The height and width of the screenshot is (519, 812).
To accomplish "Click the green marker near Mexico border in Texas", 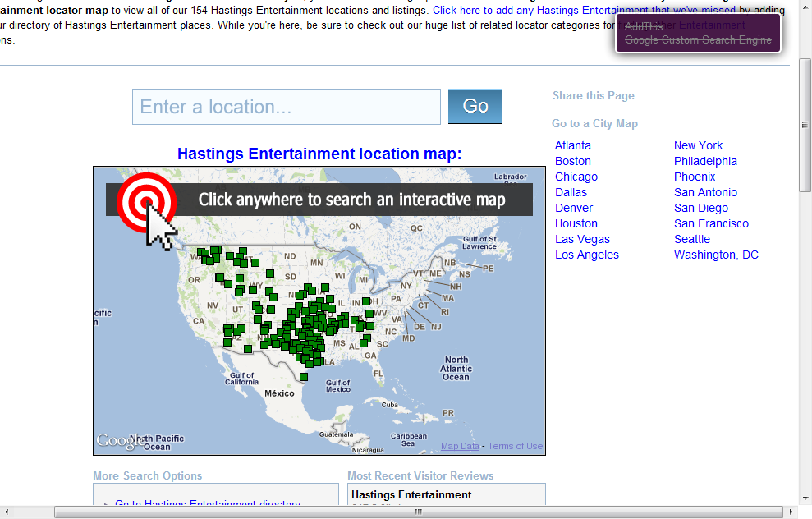I will (x=304, y=377).
